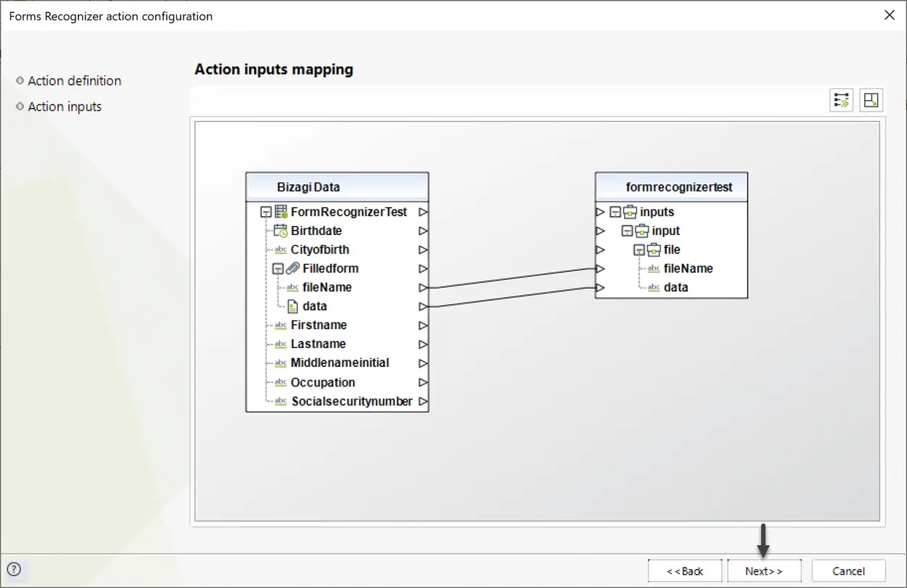
Task: Select fileName in formrecognizertest panel
Action: [x=688, y=268]
